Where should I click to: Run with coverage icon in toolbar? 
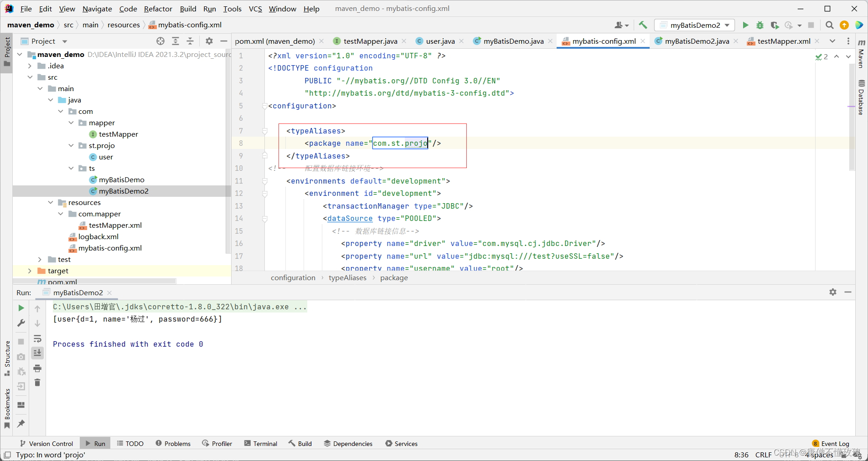[775, 25]
